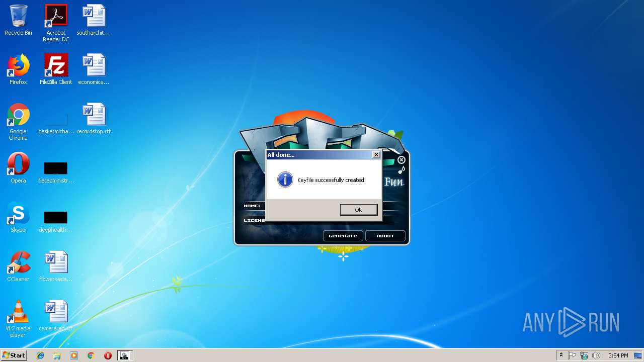Viewport: 644px width, 362px height.
Task: Open the Start menu
Action: (x=14, y=355)
